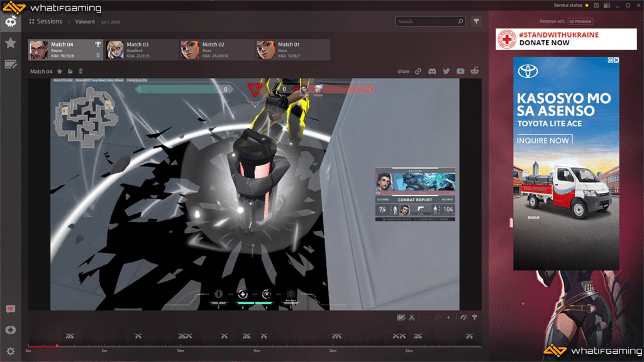Jump to the kill marker near 7 minutes

click(x=138, y=336)
